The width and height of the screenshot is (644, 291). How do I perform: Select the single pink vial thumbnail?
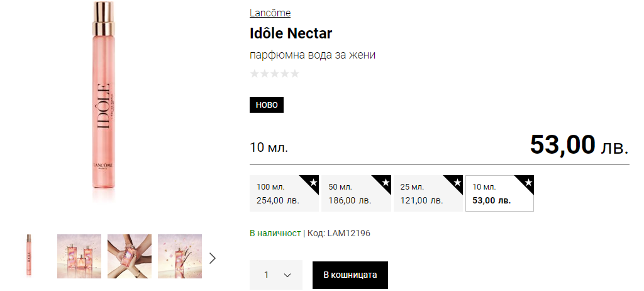29,256
